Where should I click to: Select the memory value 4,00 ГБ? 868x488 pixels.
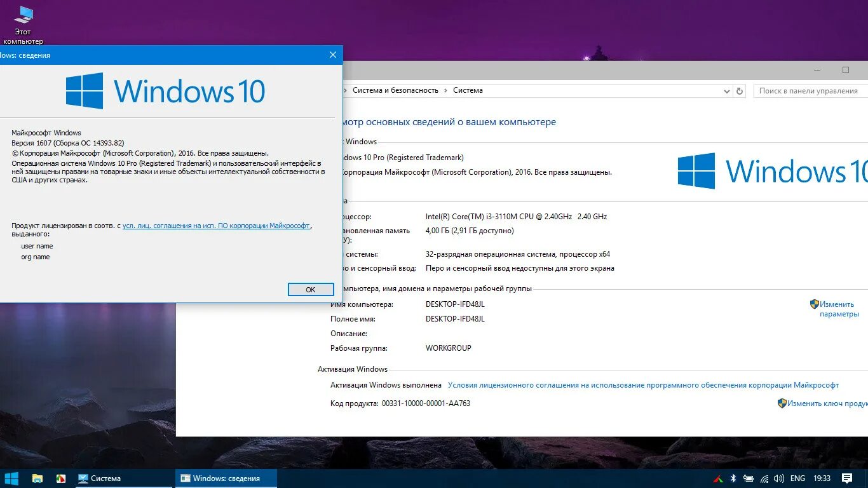click(x=470, y=231)
